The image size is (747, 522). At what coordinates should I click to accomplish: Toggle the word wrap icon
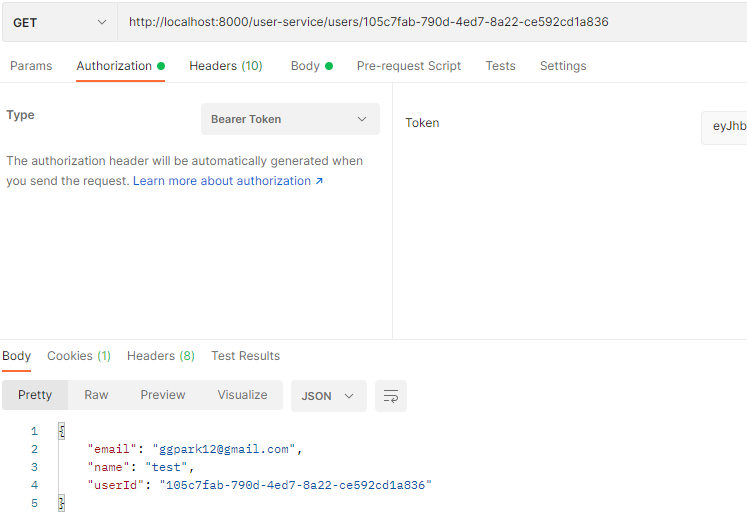tap(391, 396)
